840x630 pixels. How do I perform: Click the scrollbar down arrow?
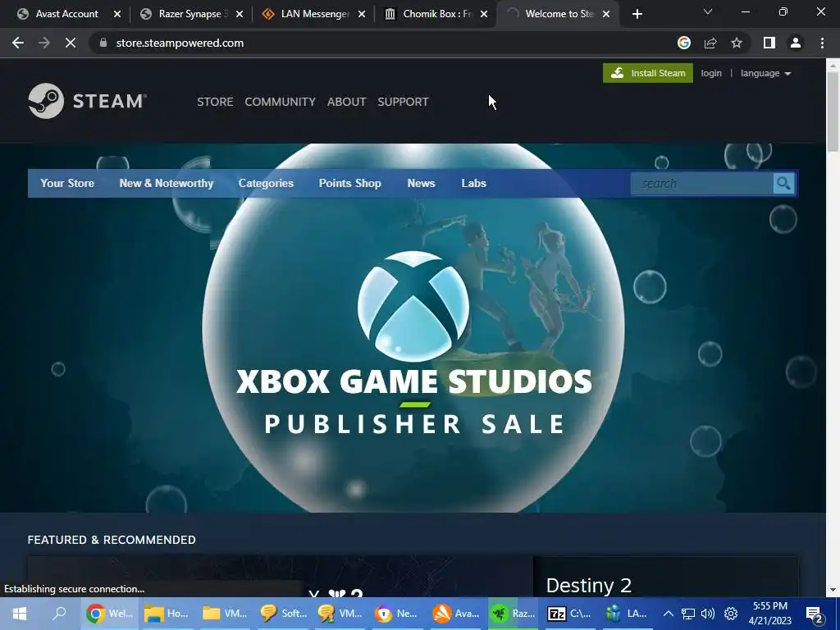click(832, 590)
